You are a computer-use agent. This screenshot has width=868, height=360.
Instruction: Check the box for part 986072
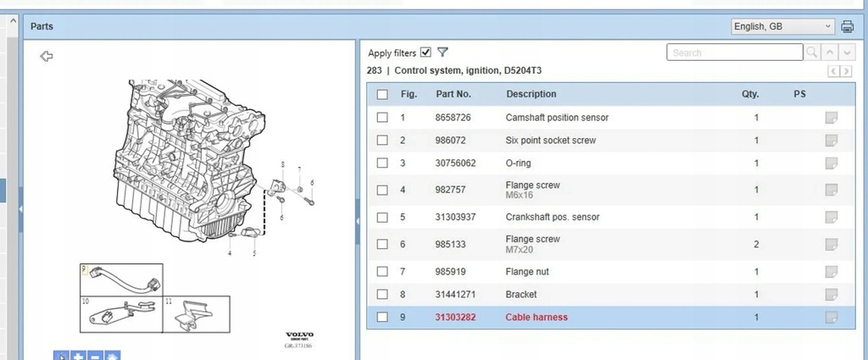(x=382, y=141)
